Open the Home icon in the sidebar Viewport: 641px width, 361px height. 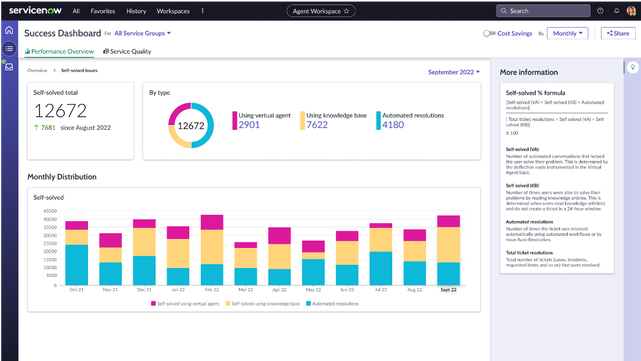tap(9, 30)
